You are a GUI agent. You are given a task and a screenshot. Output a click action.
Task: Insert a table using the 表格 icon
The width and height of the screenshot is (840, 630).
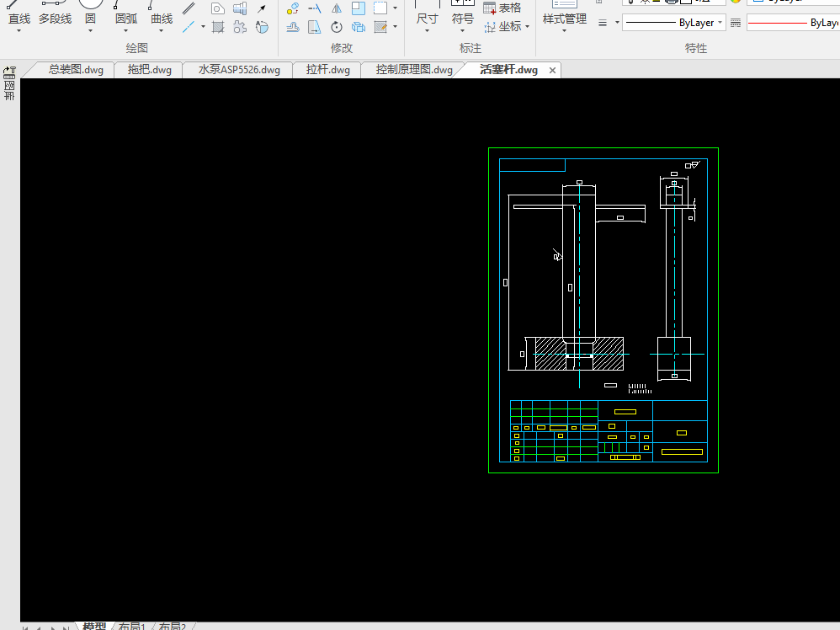click(502, 8)
